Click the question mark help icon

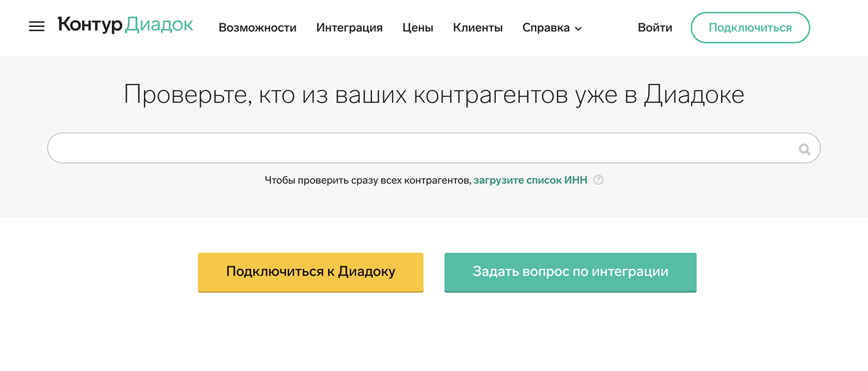pos(599,180)
